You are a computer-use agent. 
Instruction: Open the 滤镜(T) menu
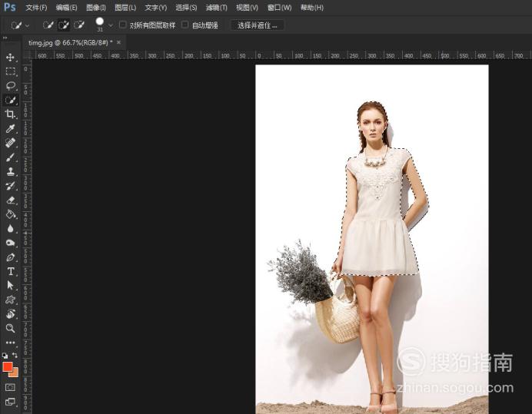coord(217,8)
